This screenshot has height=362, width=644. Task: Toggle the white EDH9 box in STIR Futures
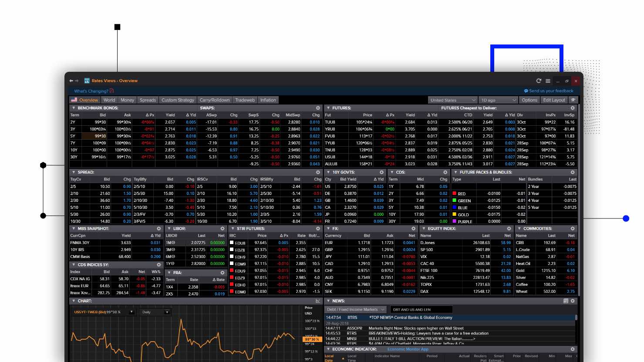tap(232, 257)
